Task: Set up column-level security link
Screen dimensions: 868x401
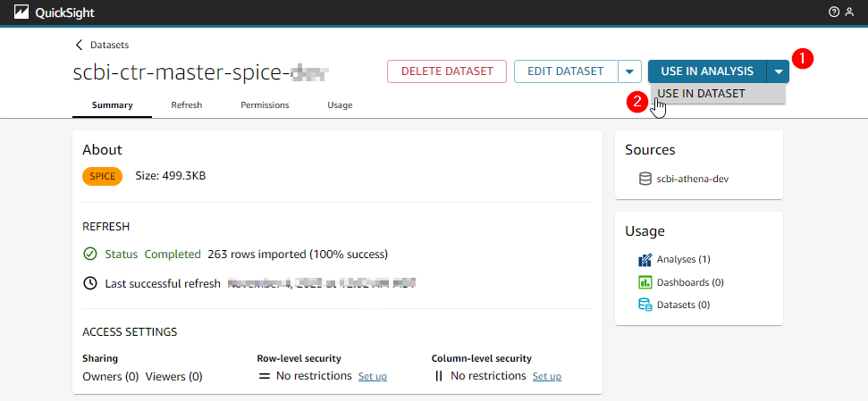Action: coord(547,377)
